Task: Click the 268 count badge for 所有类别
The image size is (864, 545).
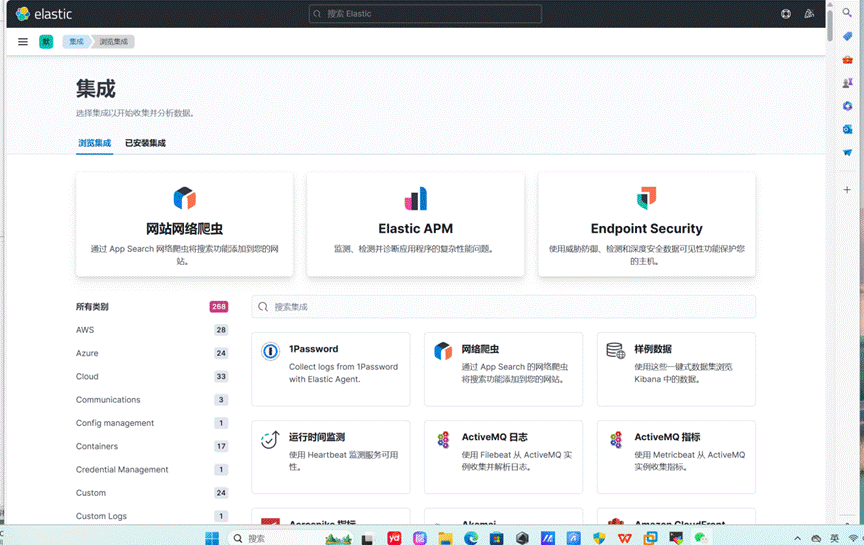Action: [x=219, y=306]
